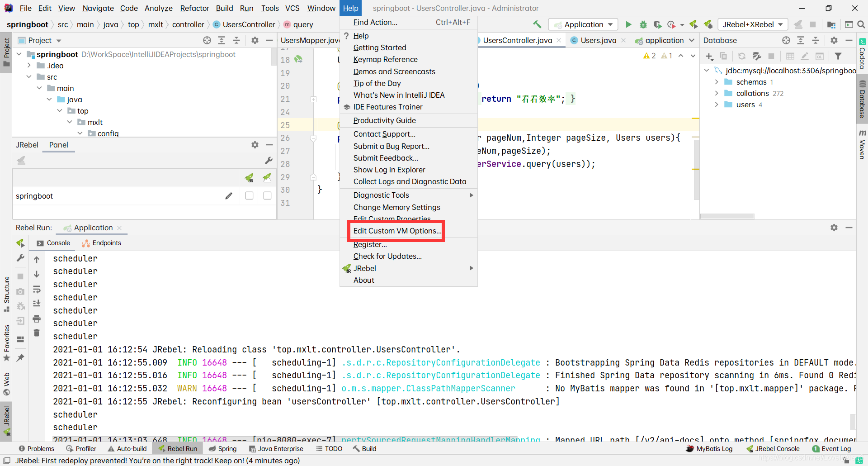Click the controller breadcrumb in navigation bar
This screenshot has height=466, width=868.
(x=188, y=24)
